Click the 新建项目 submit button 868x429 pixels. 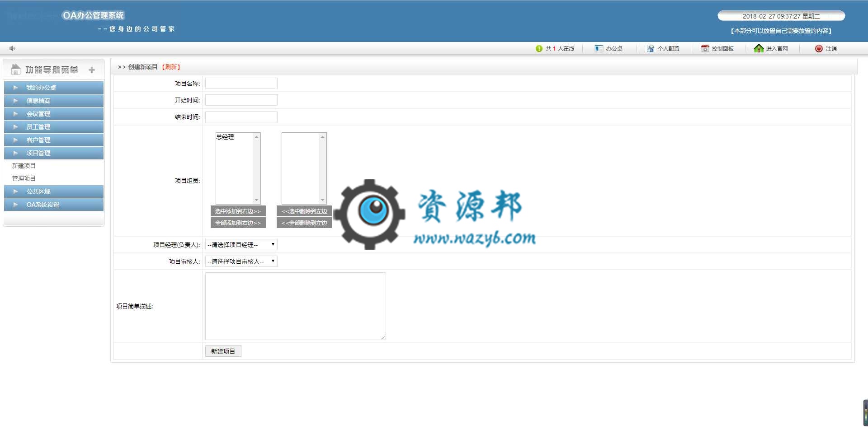point(223,351)
